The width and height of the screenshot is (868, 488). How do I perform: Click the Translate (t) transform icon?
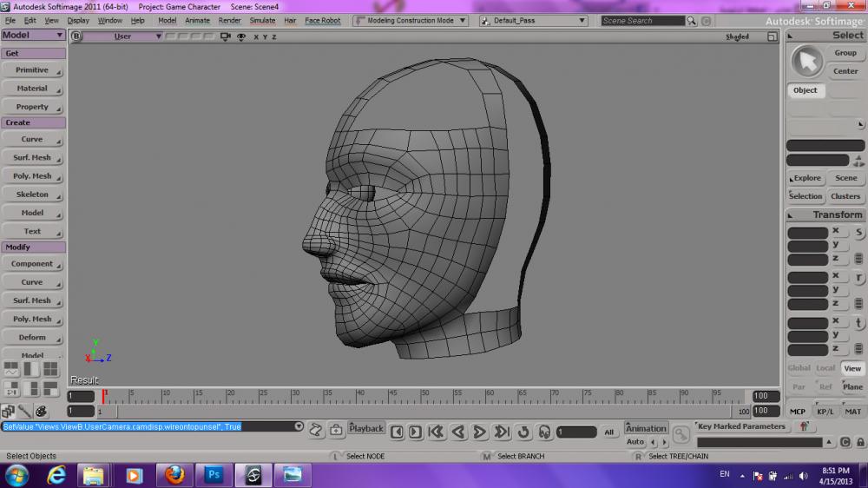858,323
